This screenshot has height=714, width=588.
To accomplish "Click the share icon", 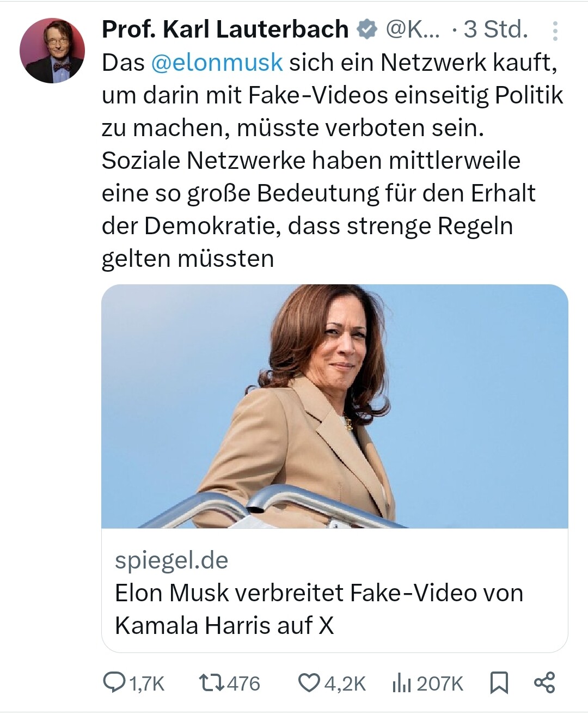I will pos(544,682).
